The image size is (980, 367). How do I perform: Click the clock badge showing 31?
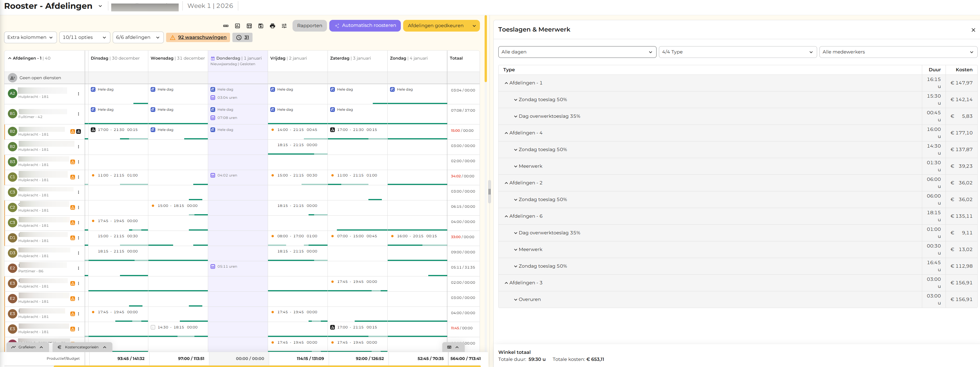pyautogui.click(x=242, y=37)
